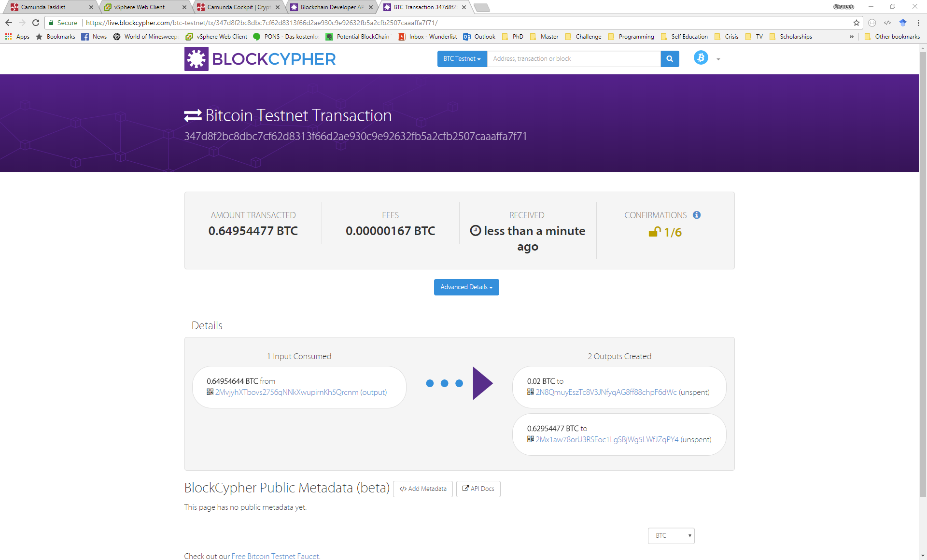Click the BlockCypher logo icon
927x560 pixels.
coord(196,59)
